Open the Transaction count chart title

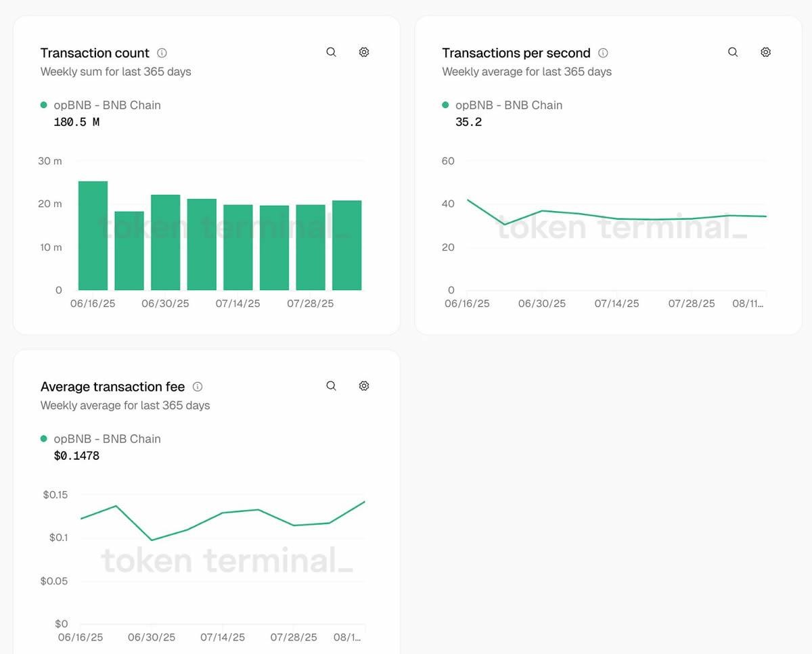click(95, 53)
